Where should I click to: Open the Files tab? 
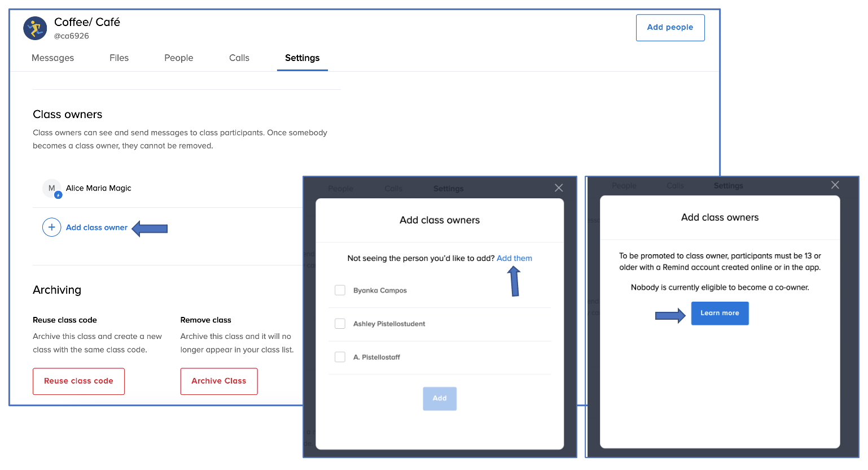tap(119, 58)
